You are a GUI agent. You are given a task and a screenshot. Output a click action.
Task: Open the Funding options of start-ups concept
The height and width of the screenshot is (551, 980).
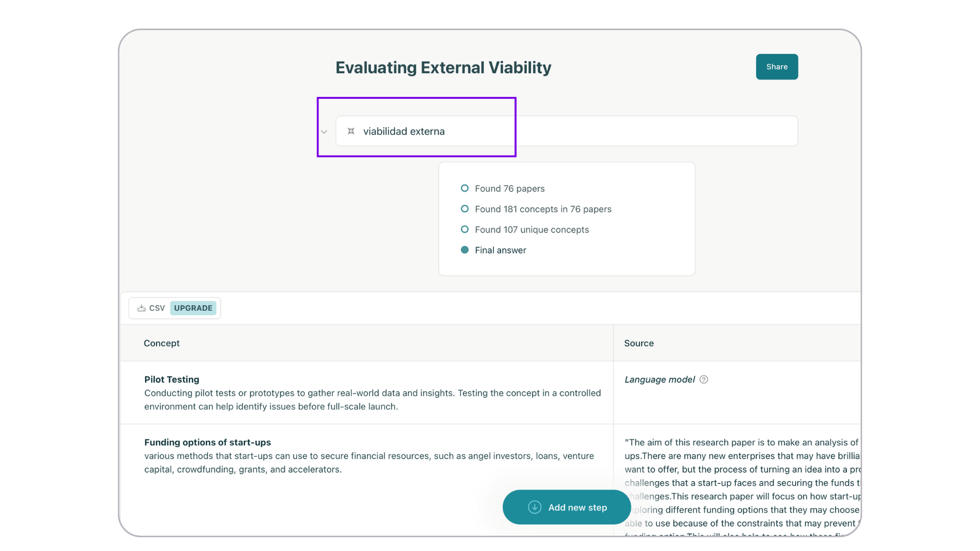(207, 442)
